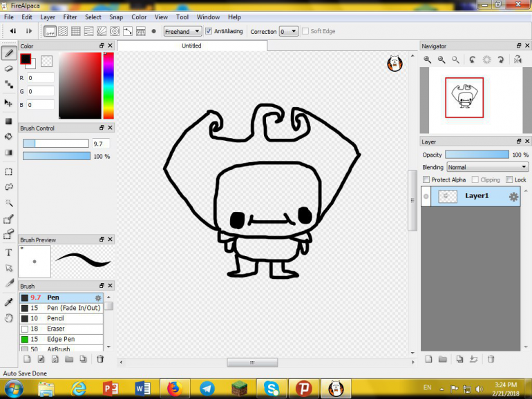
Task: Select the Magic Wand tool
Action: tap(9, 203)
